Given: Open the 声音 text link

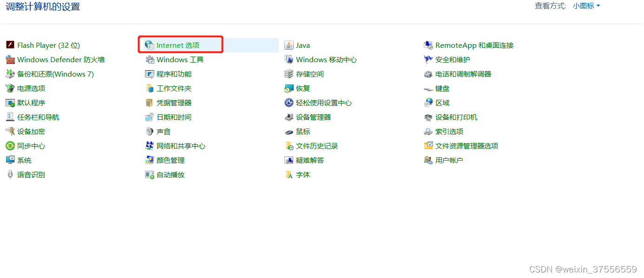Looking at the screenshot, I should coord(164,131).
